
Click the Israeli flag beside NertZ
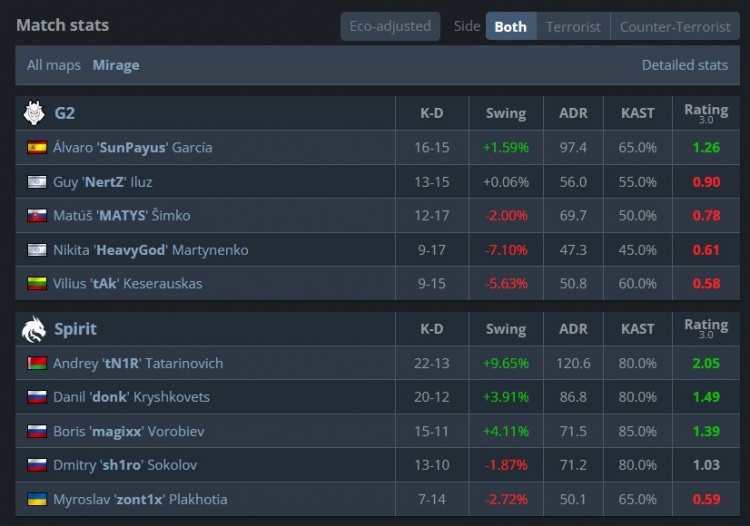[37, 182]
